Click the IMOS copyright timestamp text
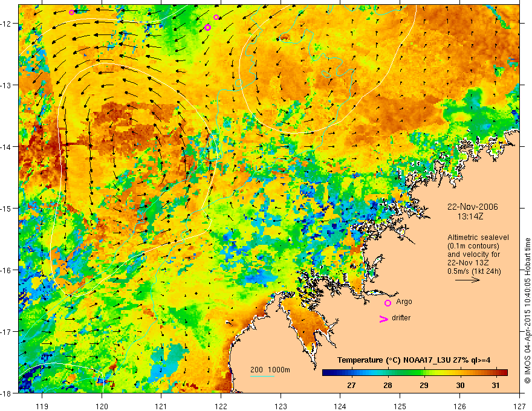Screen dimensions: 532x411 (x=528, y=311)
